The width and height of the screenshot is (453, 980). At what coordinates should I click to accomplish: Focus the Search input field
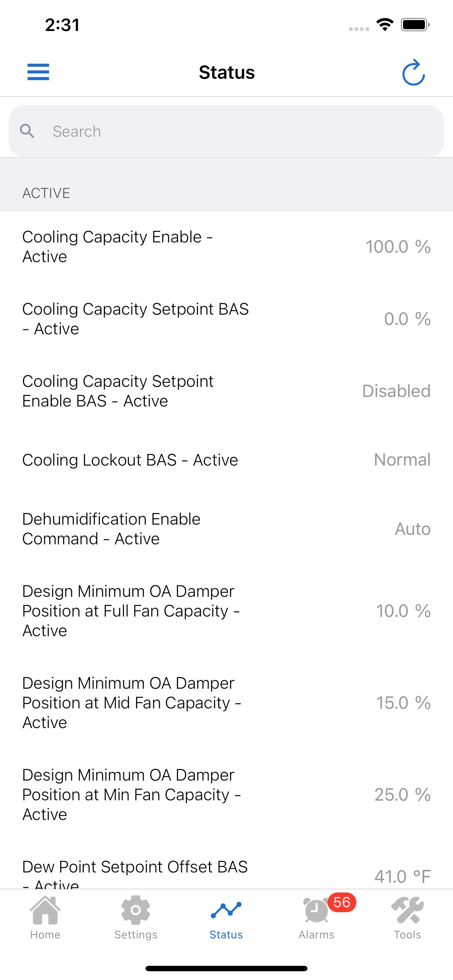pos(226,131)
